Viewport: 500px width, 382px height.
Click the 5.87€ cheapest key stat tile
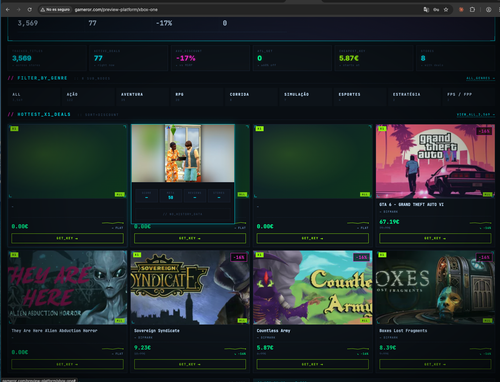click(373, 58)
